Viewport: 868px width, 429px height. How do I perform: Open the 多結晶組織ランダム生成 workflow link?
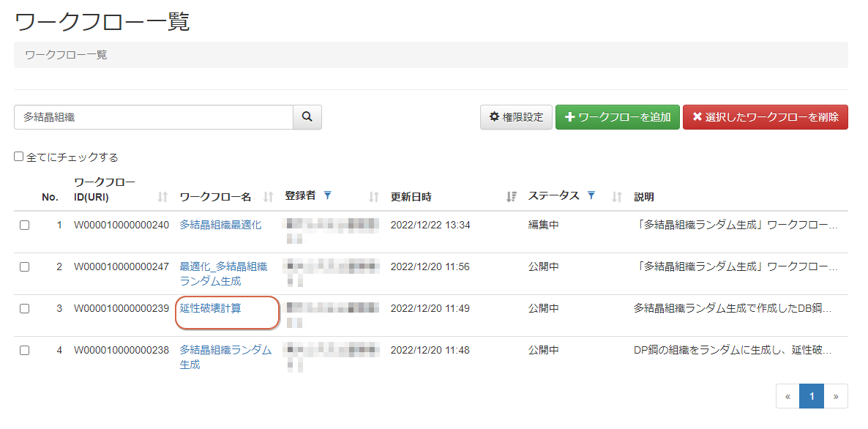coord(225,357)
